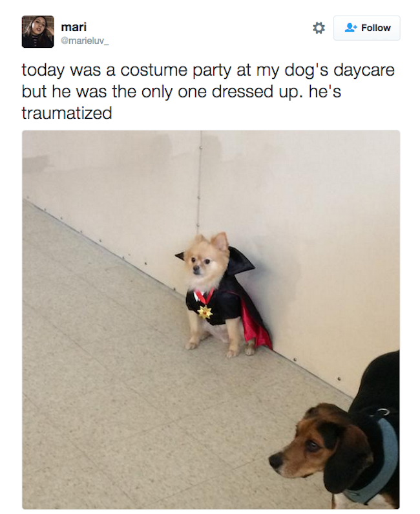This screenshot has width=420, height=514.
Task: Click the phrase dog's daycare in tweet
Action: pos(339,70)
